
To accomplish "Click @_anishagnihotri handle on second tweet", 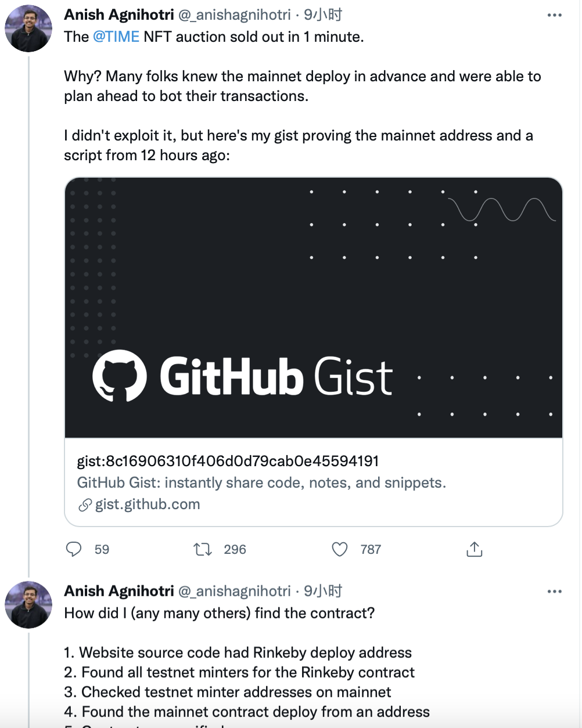I will point(235,591).
